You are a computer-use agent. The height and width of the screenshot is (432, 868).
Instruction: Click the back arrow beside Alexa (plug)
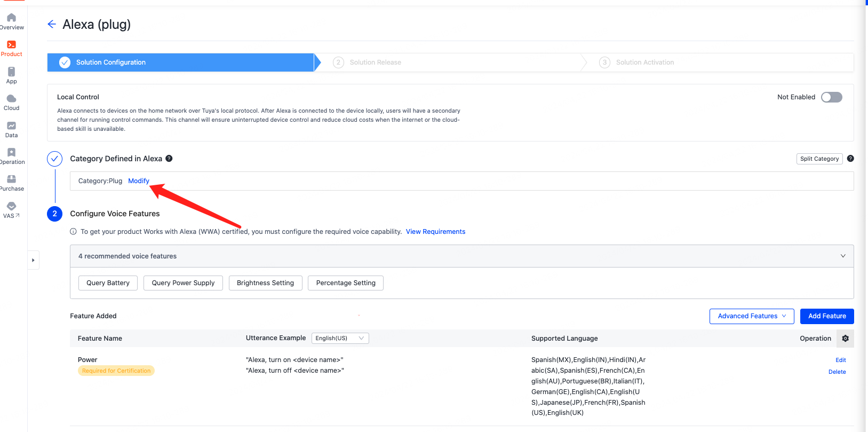click(x=52, y=24)
